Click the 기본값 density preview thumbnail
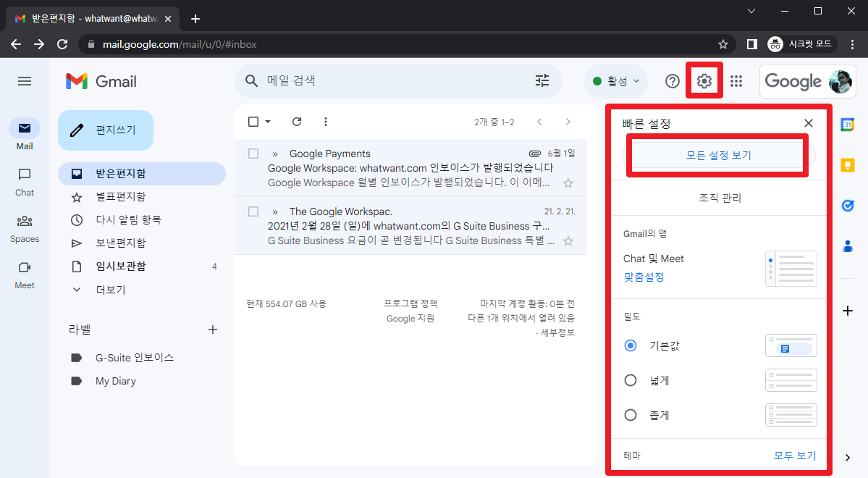868x478 pixels. [791, 345]
